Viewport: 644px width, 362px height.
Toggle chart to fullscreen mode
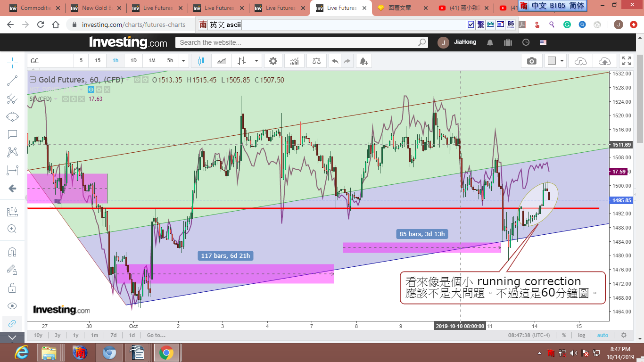click(626, 61)
